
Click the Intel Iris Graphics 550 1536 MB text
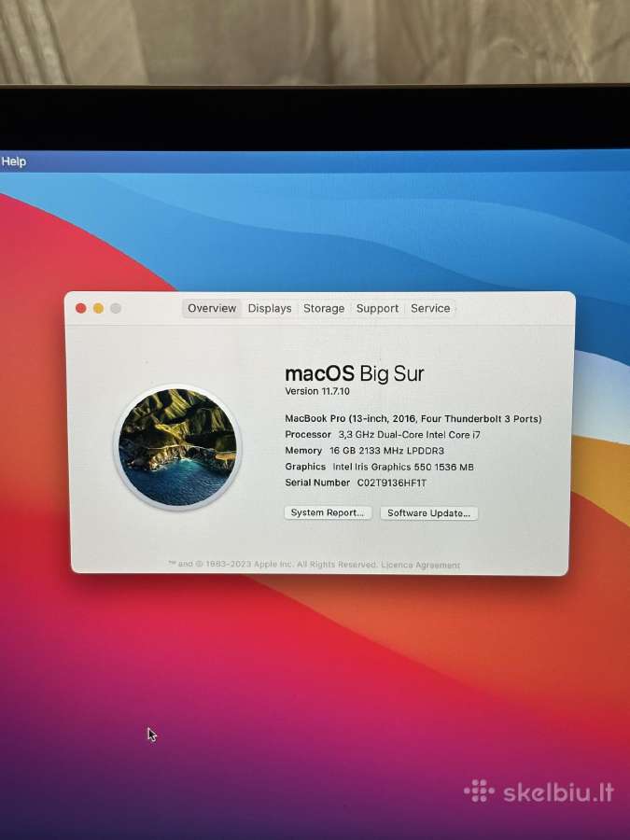pyautogui.click(x=403, y=467)
